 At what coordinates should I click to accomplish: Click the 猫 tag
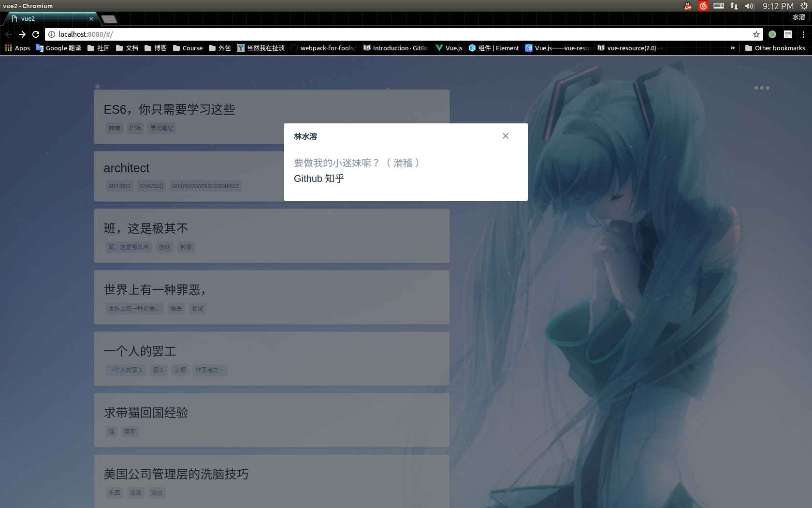tap(112, 432)
